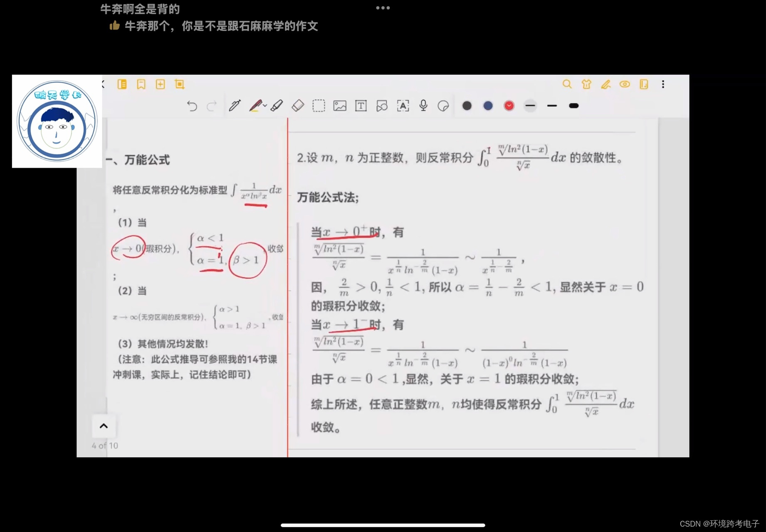Select the red marker pen tool

click(255, 106)
